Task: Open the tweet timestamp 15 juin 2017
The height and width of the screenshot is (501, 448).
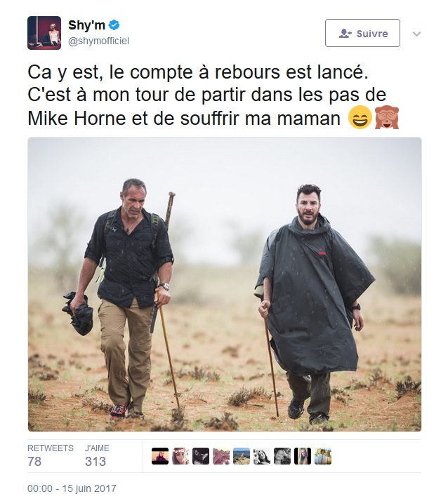Action: 72,488
